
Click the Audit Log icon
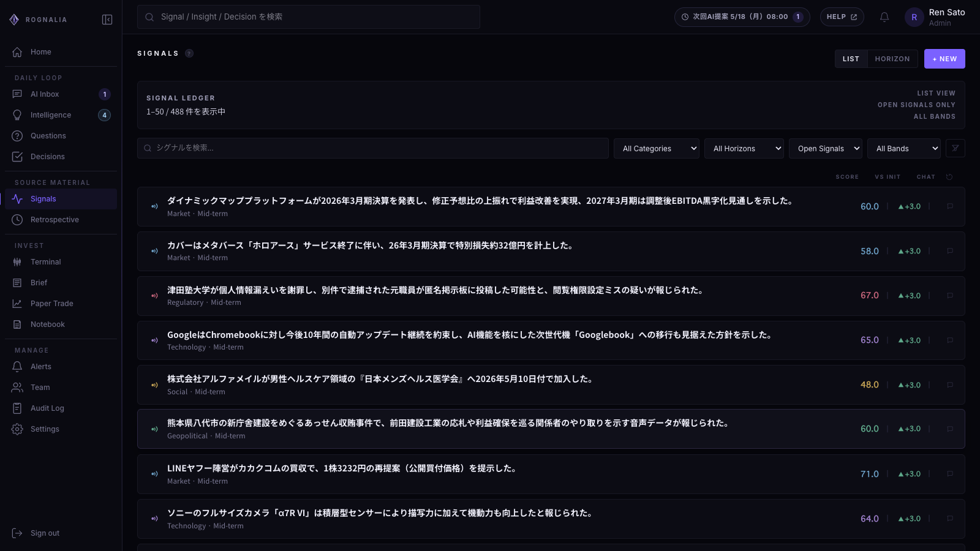coord(17,408)
